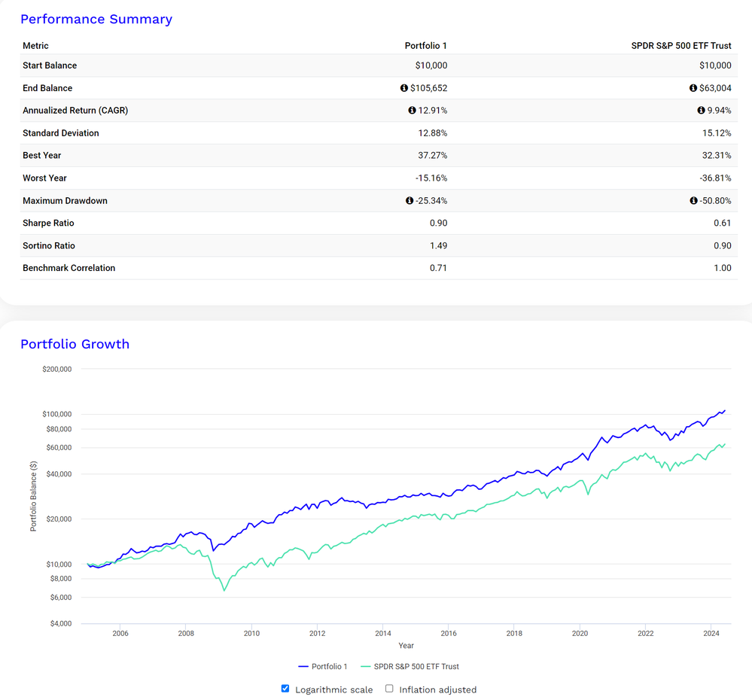
Task: Click info icon next to 9.94% CAGR
Action: coord(701,111)
